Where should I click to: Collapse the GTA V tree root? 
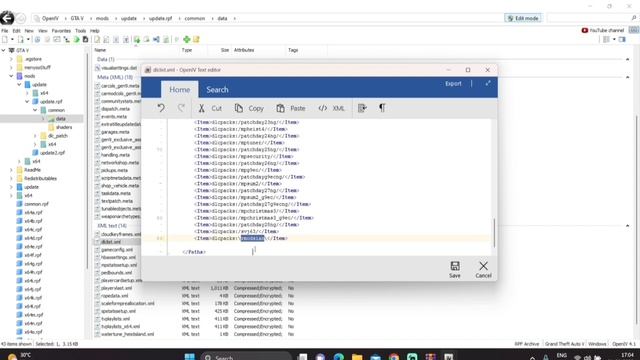tap(3, 50)
